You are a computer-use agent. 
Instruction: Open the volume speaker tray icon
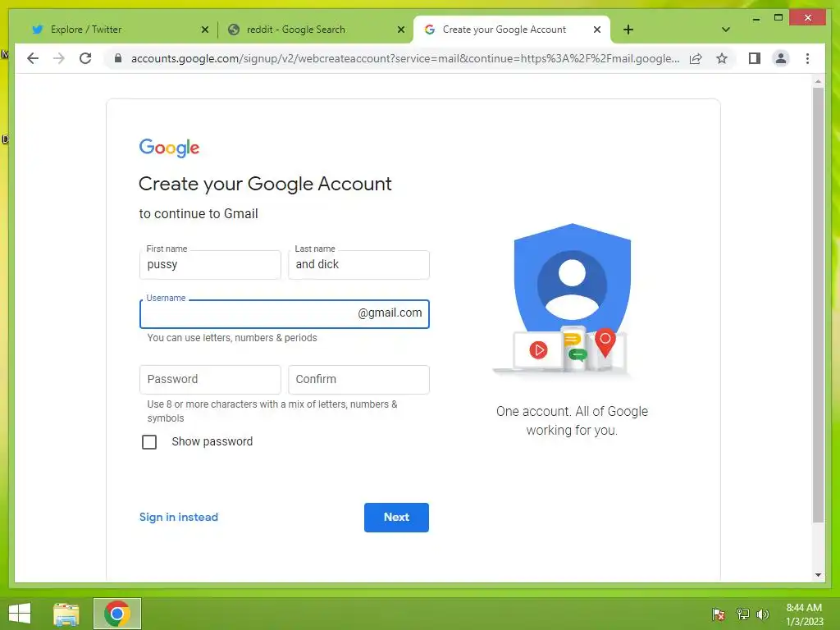tap(762, 614)
